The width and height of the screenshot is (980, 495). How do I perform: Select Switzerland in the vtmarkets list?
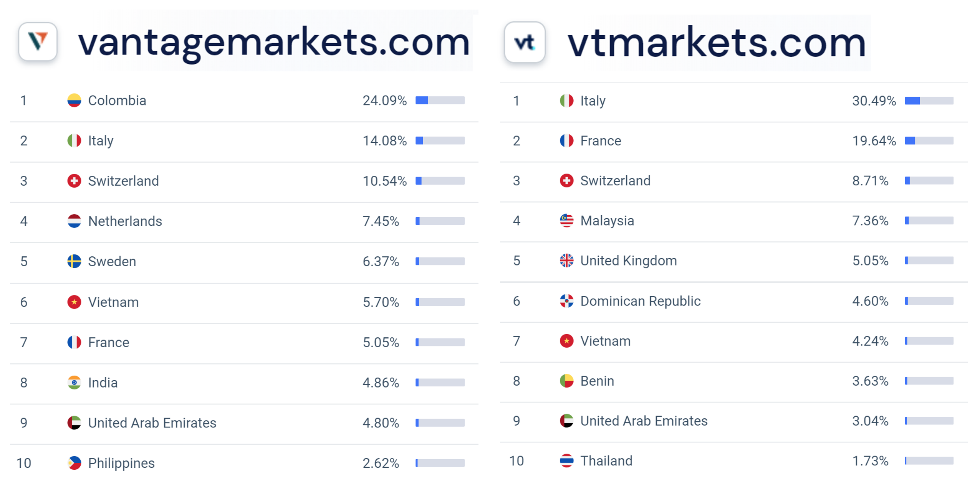click(x=615, y=181)
